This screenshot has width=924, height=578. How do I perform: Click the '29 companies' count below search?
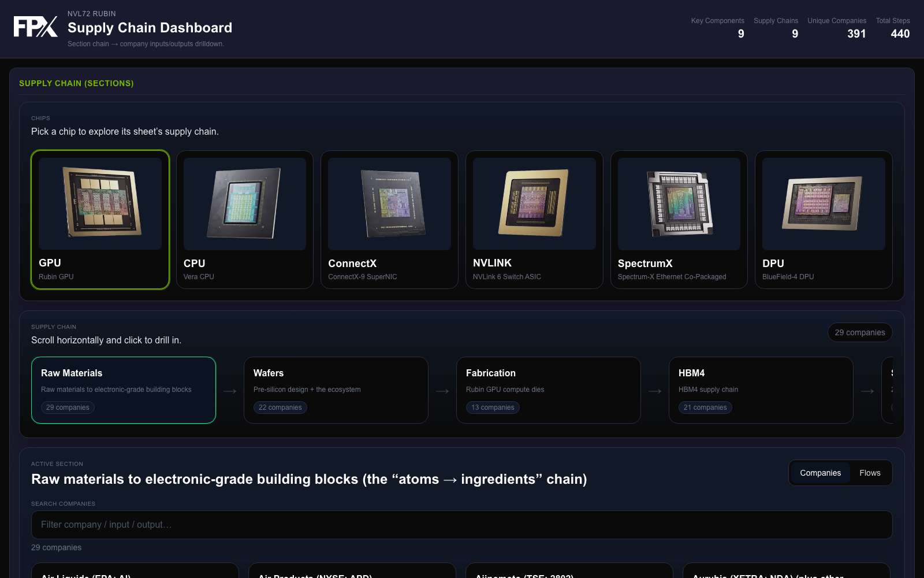56,547
